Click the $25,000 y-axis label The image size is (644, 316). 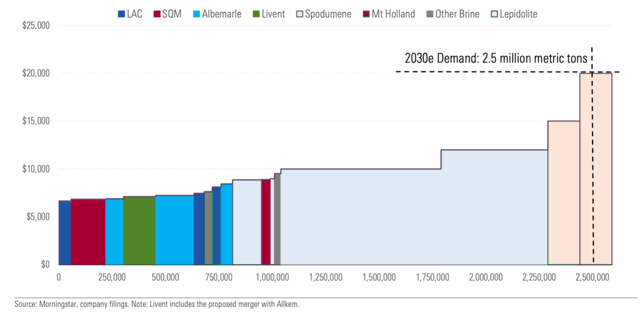click(x=36, y=26)
